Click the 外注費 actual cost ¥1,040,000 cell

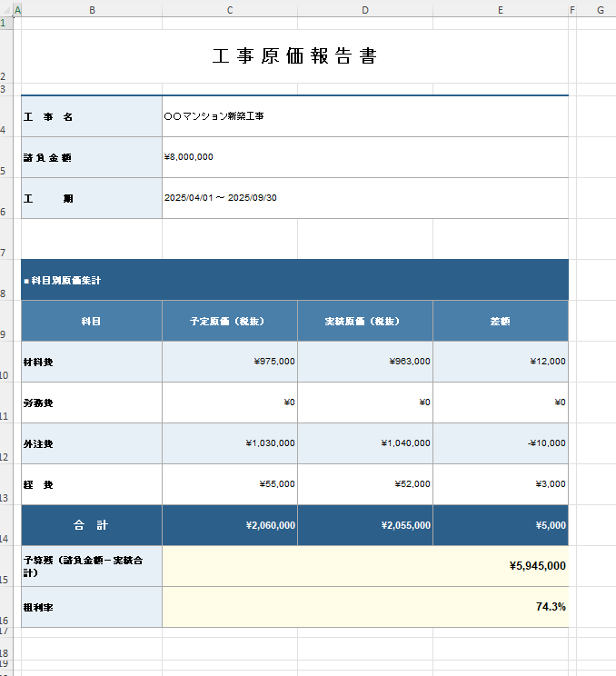click(x=364, y=443)
